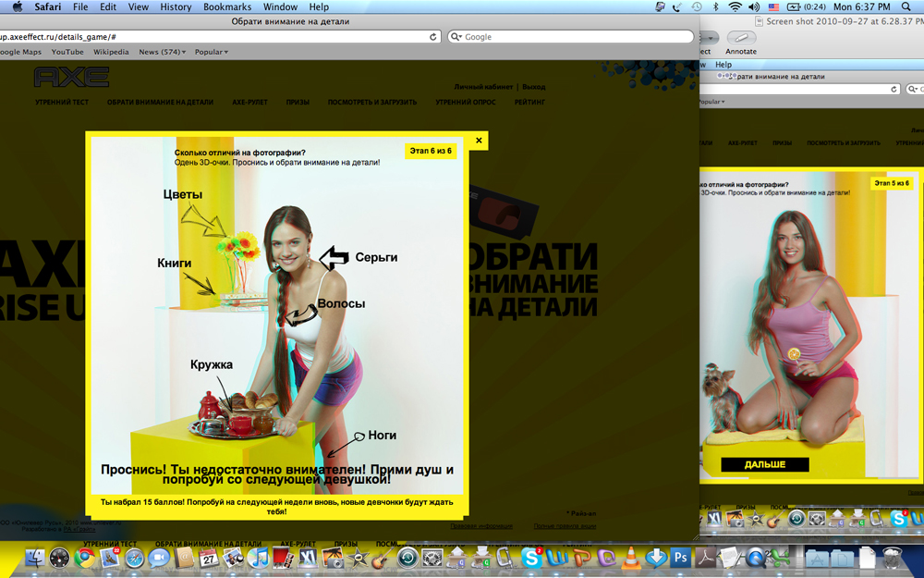Image resolution: width=924 pixels, height=578 pixels.
Task: Go to УТРЕННИЙ ТЕСТ nav link
Action: 62,102
